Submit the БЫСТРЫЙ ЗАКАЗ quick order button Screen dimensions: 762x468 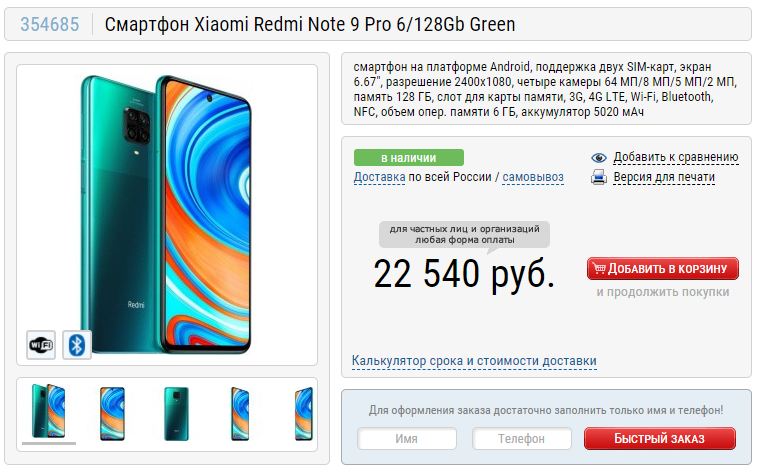click(x=660, y=439)
